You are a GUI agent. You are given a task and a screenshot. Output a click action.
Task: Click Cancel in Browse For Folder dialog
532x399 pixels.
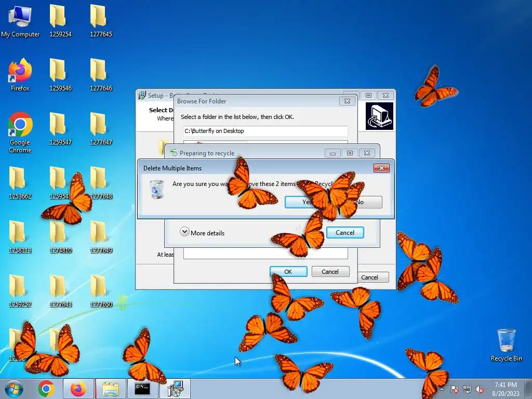click(330, 271)
